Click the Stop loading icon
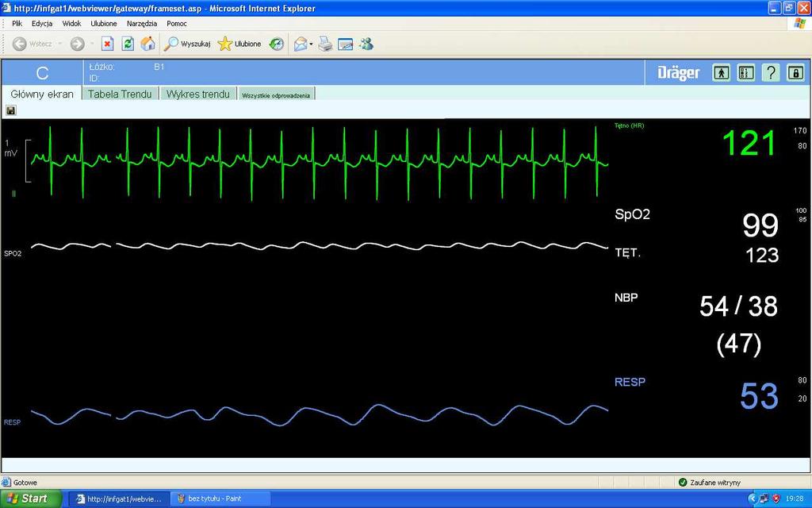This screenshot has height=508, width=812. tap(107, 44)
